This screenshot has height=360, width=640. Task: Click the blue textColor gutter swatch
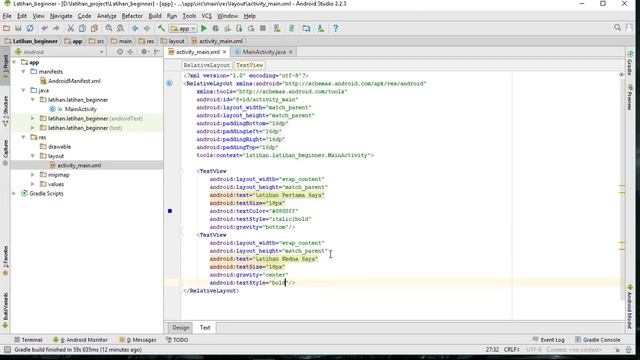click(x=170, y=211)
